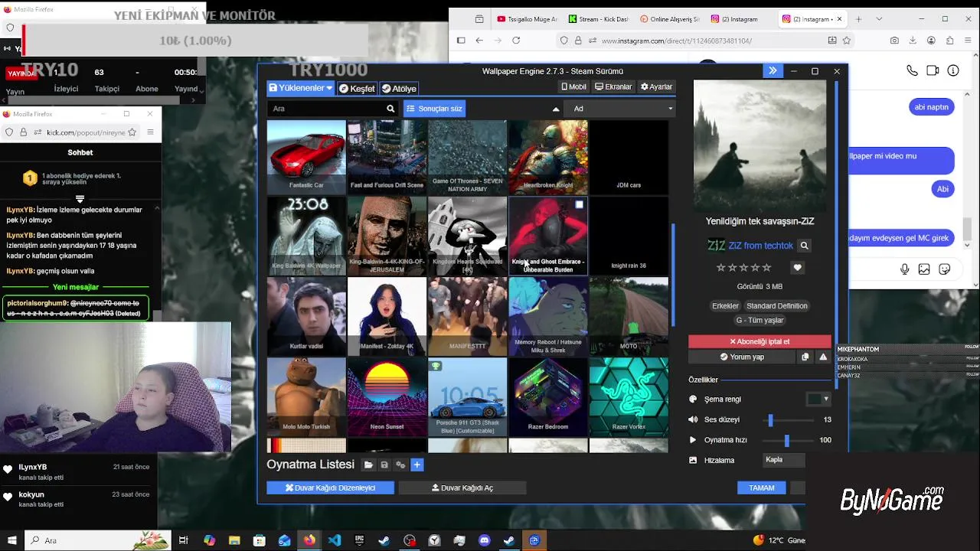
Task: Click the Erkekler tag
Action: pyautogui.click(x=725, y=305)
